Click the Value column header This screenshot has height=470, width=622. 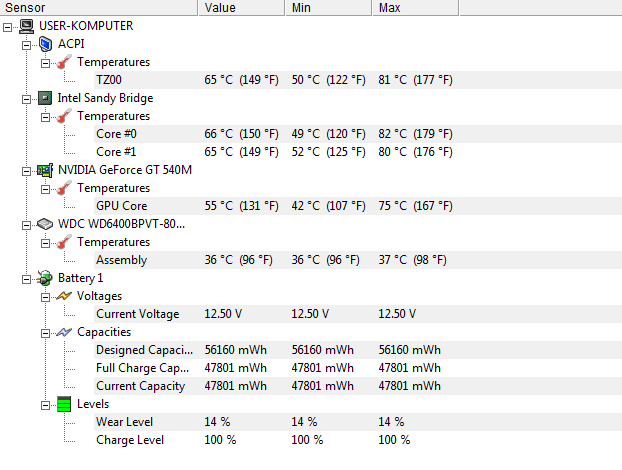click(242, 8)
